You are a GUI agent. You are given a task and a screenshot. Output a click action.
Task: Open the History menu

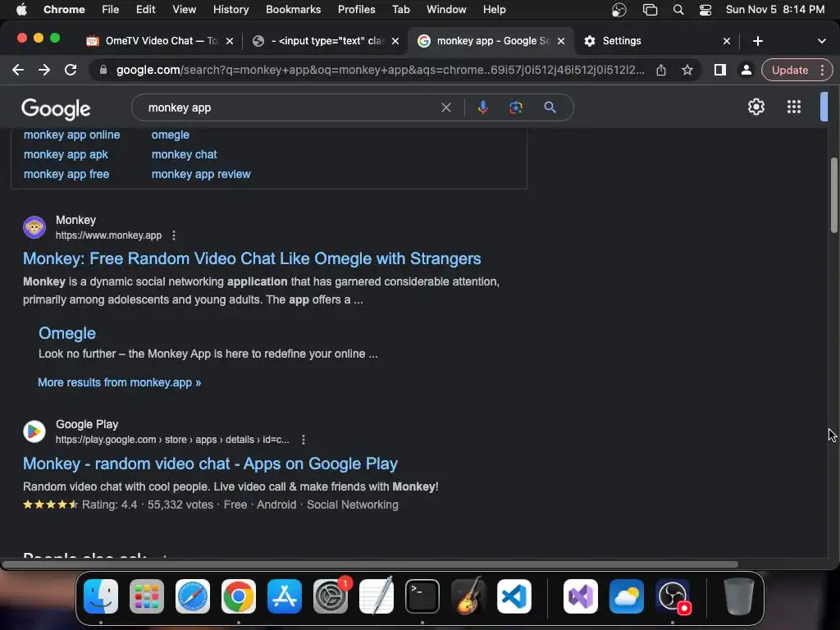pos(231,10)
